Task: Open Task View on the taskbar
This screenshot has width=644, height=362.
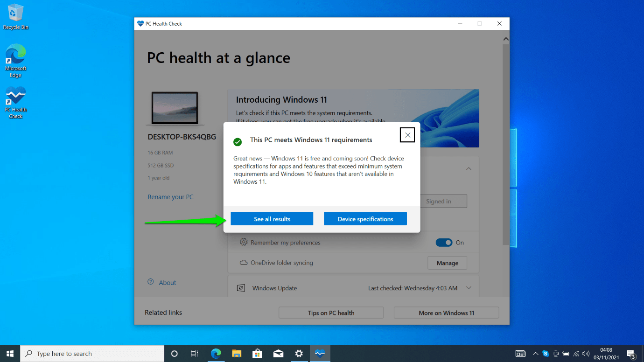Action: point(195,354)
